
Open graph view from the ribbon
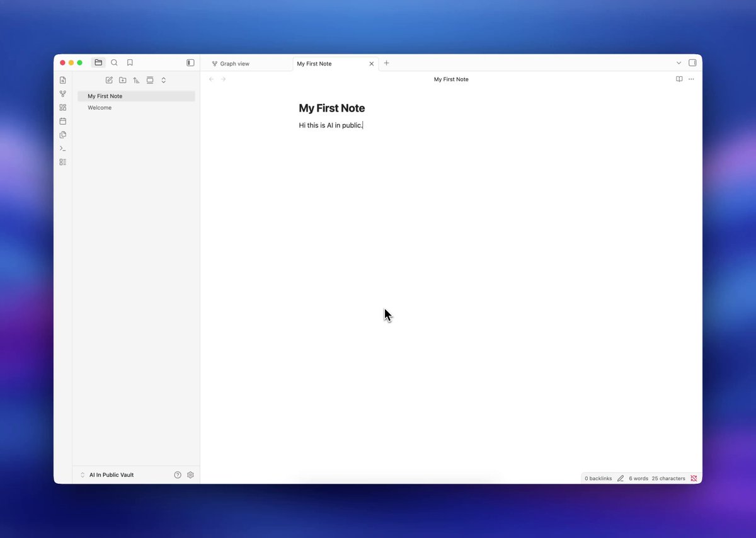(x=63, y=94)
